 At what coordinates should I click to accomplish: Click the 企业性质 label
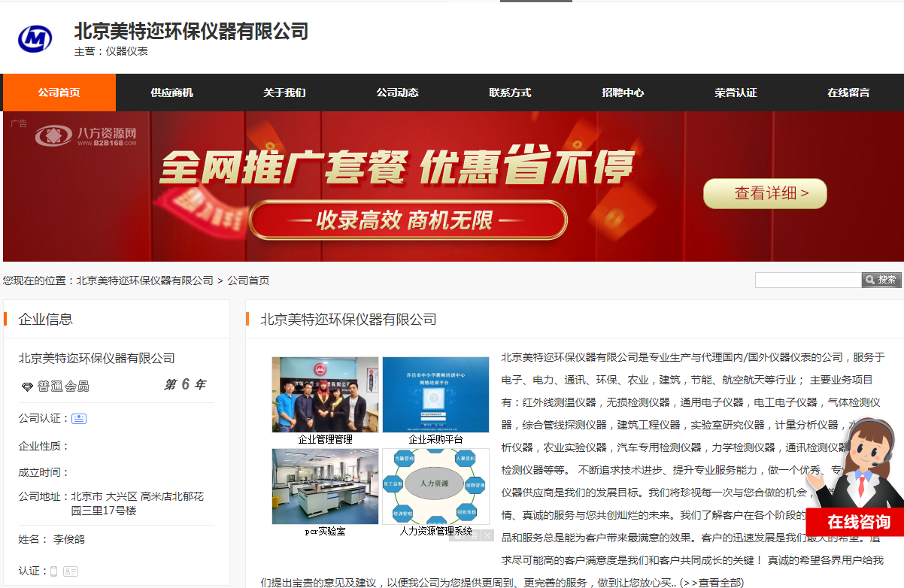coord(44,446)
